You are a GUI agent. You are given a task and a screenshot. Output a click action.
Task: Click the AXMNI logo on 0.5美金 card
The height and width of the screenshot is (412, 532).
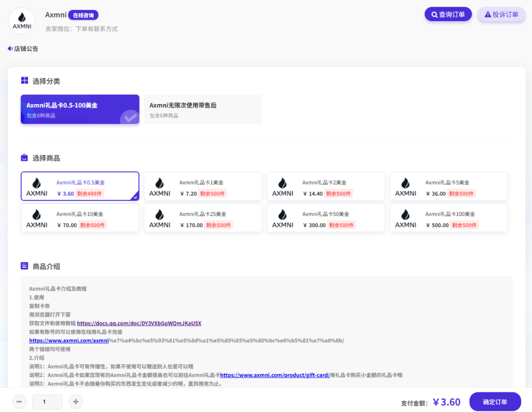(37, 187)
